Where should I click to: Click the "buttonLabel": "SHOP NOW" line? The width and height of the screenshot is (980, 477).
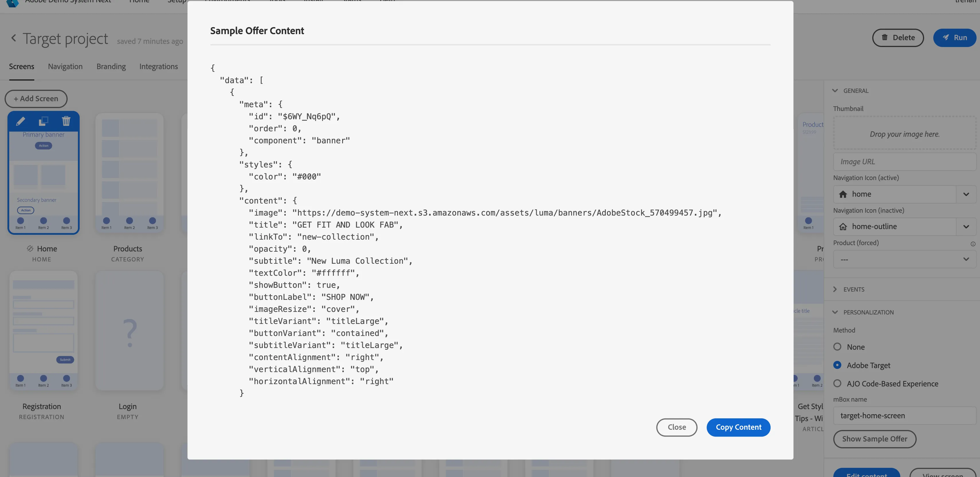point(311,297)
